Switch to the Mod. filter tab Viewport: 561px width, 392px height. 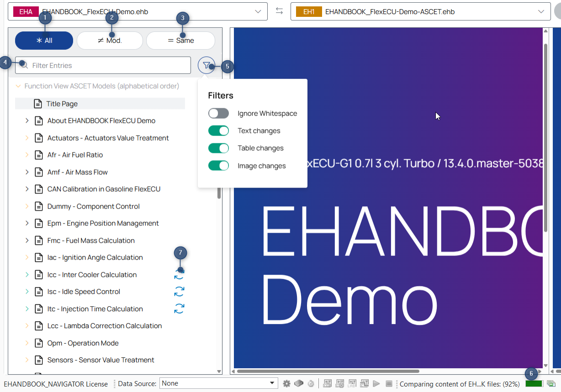110,41
